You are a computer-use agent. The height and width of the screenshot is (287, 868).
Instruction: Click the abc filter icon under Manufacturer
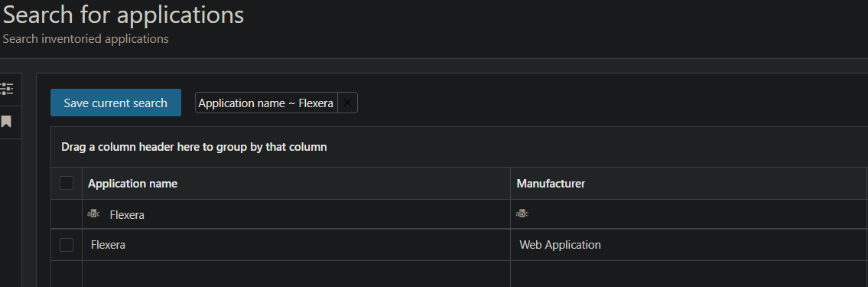[522, 214]
